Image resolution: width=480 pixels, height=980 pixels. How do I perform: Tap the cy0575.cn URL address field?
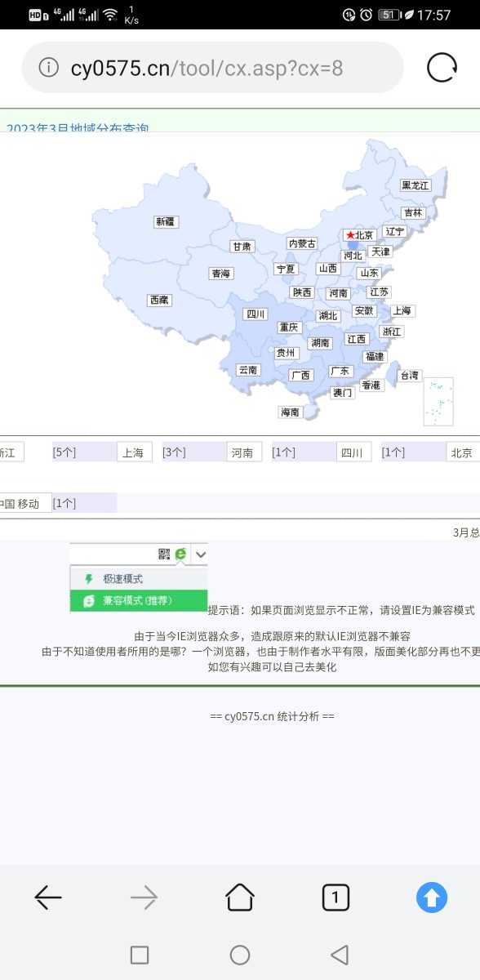(212, 68)
